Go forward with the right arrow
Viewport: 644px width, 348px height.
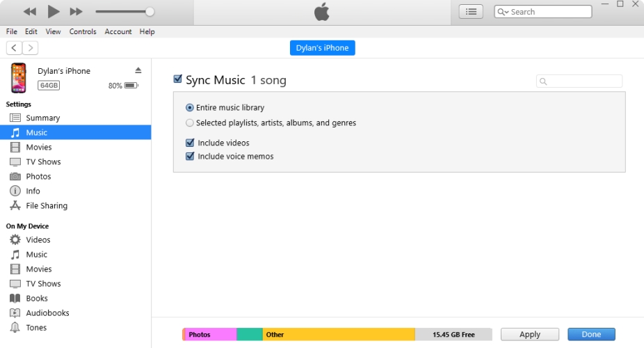(31, 47)
